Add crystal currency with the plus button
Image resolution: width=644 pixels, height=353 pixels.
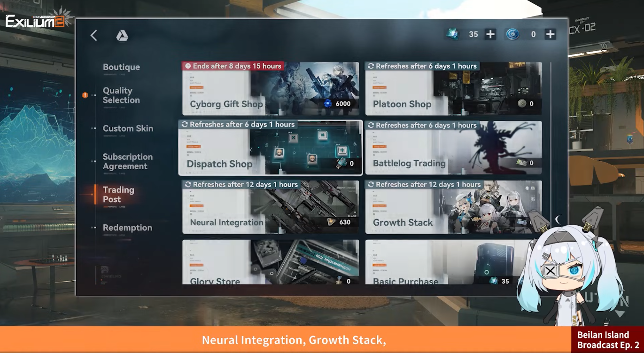(490, 34)
